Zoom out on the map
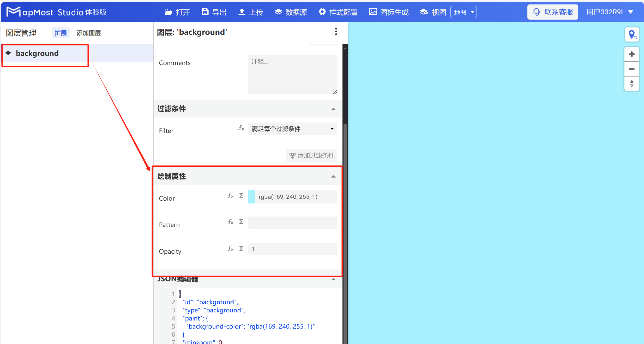This screenshot has width=644, height=344. [x=632, y=69]
